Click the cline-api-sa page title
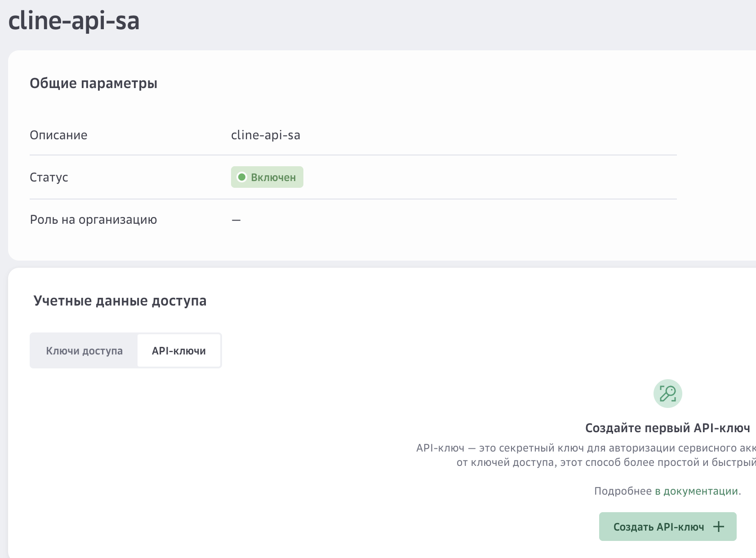Screen dimensions: 756x558 click(x=74, y=21)
